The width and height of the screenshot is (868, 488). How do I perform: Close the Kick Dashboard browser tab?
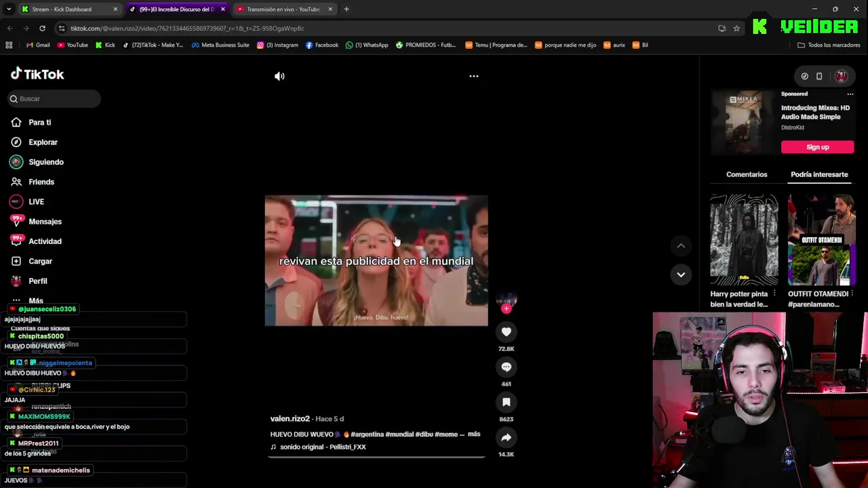[115, 9]
